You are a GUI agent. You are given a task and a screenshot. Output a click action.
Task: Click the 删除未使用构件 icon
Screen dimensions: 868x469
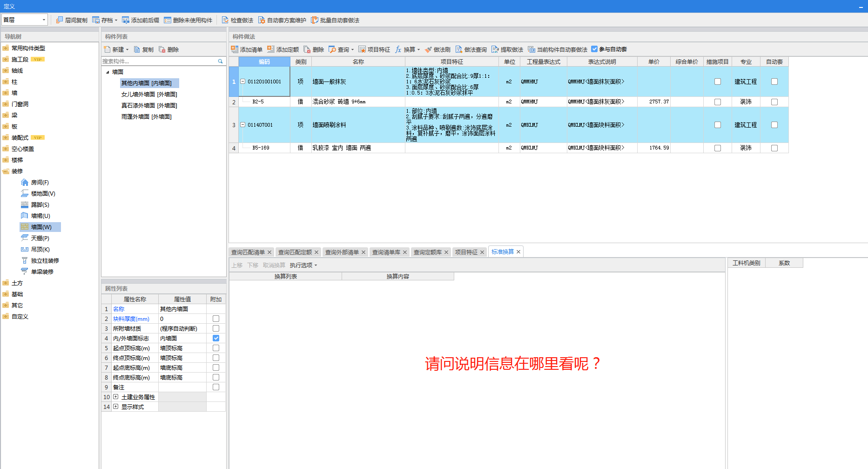pos(168,20)
